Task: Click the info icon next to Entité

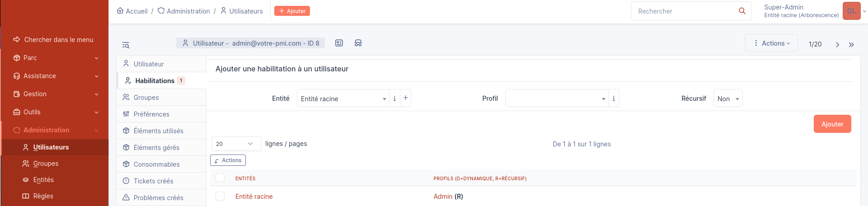Action: point(394,98)
